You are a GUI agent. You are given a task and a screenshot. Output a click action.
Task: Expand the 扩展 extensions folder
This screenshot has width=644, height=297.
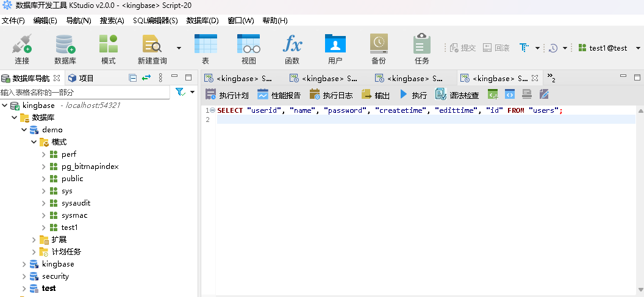[x=34, y=240]
